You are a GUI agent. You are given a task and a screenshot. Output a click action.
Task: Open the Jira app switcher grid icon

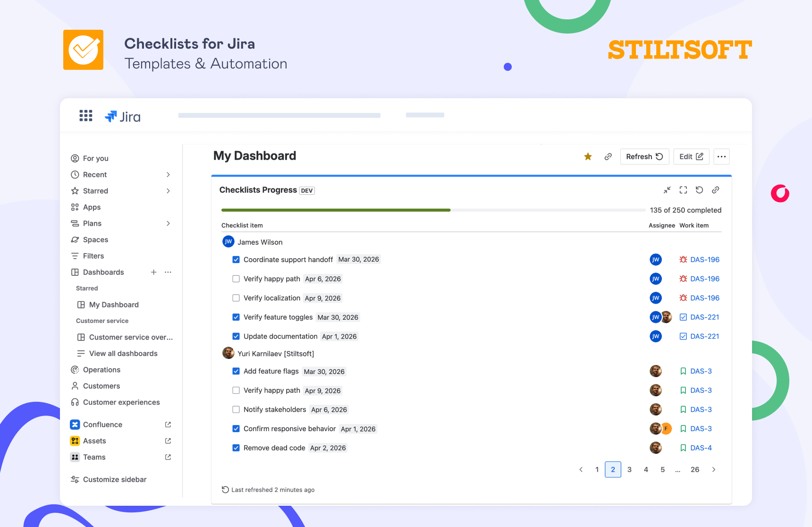[x=85, y=115]
